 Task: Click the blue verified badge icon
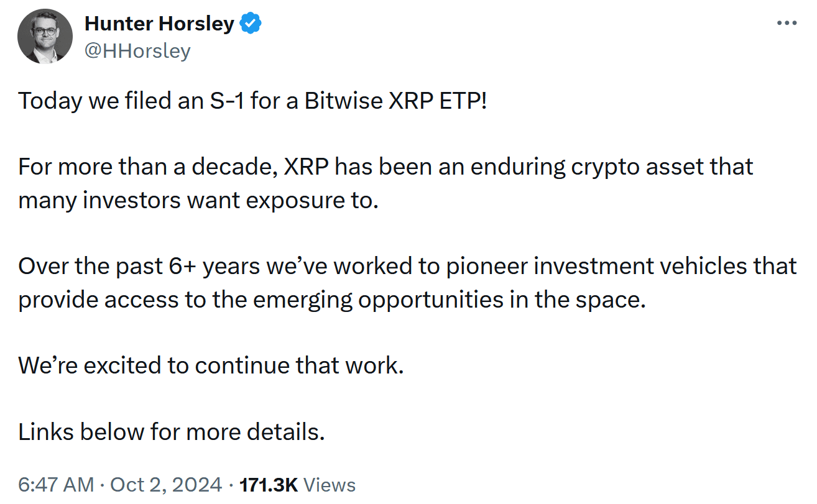pos(251,24)
